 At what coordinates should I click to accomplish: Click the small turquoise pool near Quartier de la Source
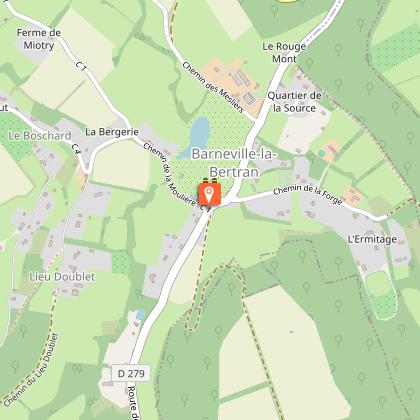click(321, 153)
